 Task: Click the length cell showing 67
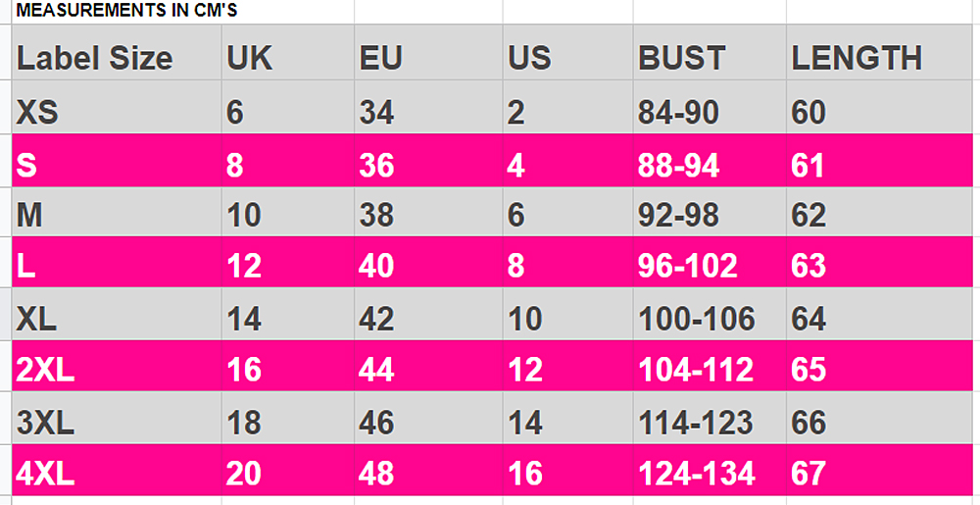pos(808,474)
